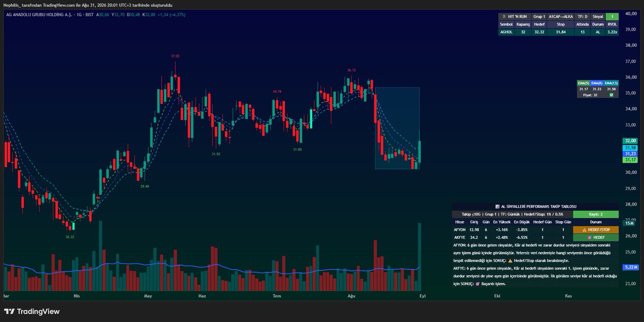
Task: Click the green HEDEF status for AKFYE
Action: [x=596, y=237]
